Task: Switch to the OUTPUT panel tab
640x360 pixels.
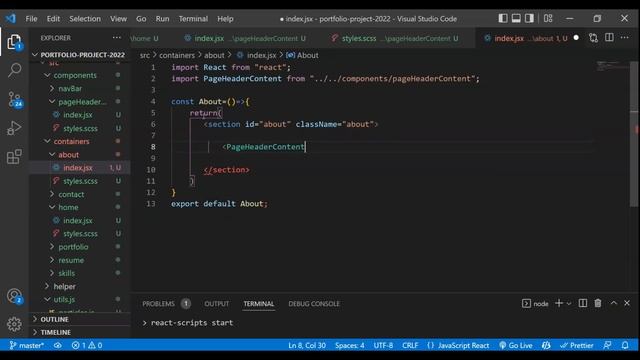Action: (216, 304)
